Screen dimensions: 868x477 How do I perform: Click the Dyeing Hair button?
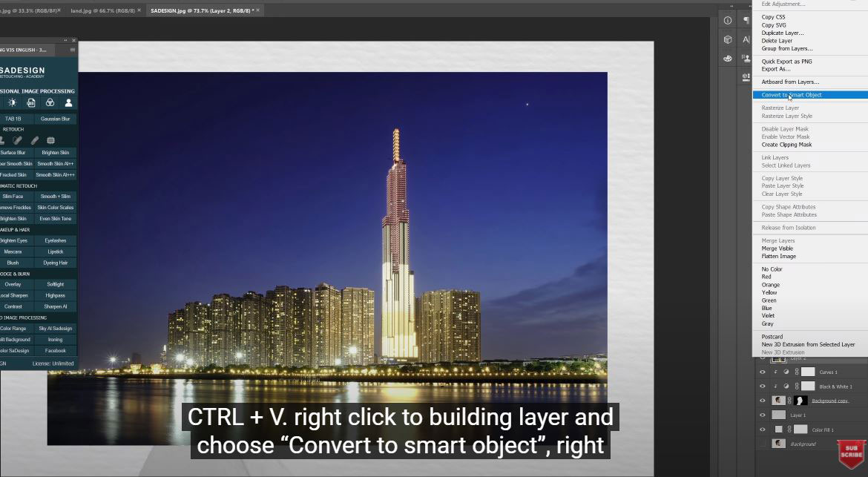tap(56, 263)
